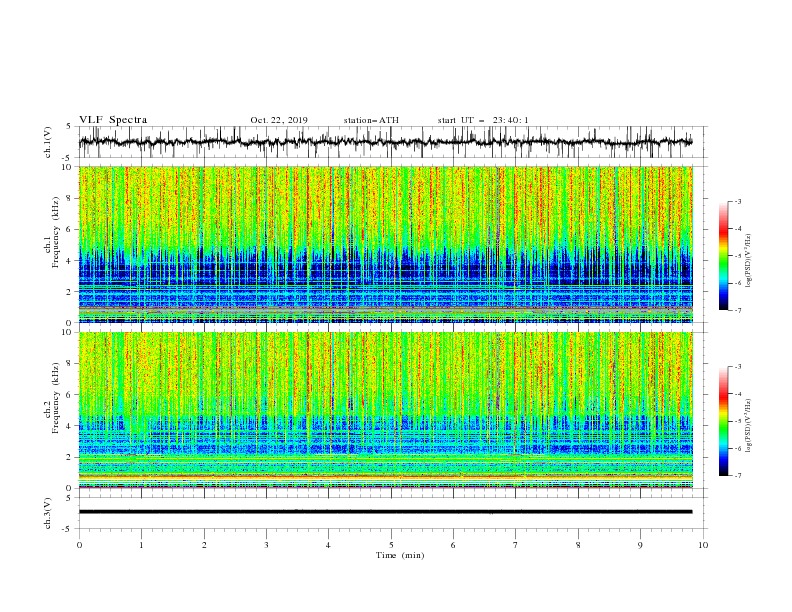Click the "8" kHz tick of ch.2 spectrogram
The height and width of the screenshot is (612, 792).
(70, 364)
